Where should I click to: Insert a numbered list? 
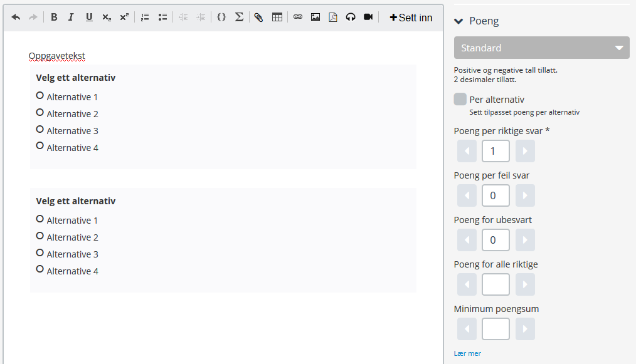pyautogui.click(x=145, y=18)
